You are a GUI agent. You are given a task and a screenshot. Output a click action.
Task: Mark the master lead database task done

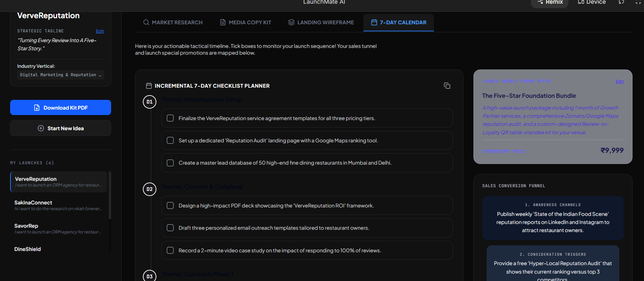pos(170,163)
